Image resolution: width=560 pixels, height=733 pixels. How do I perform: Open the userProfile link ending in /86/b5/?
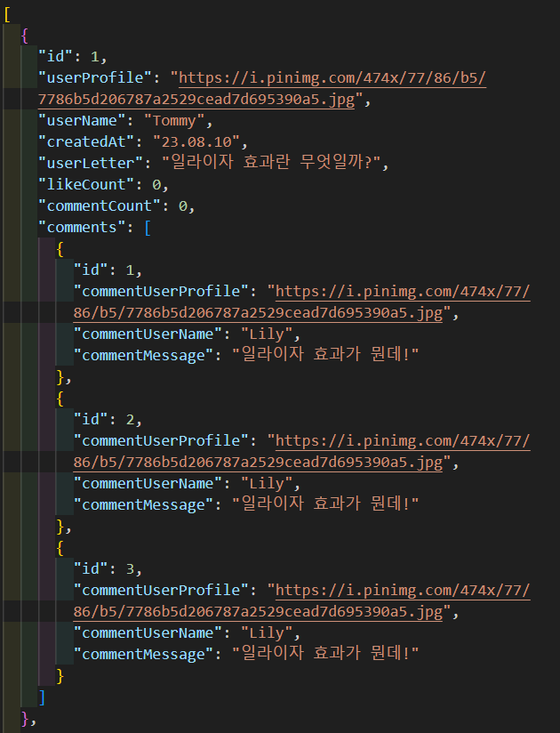point(332,77)
